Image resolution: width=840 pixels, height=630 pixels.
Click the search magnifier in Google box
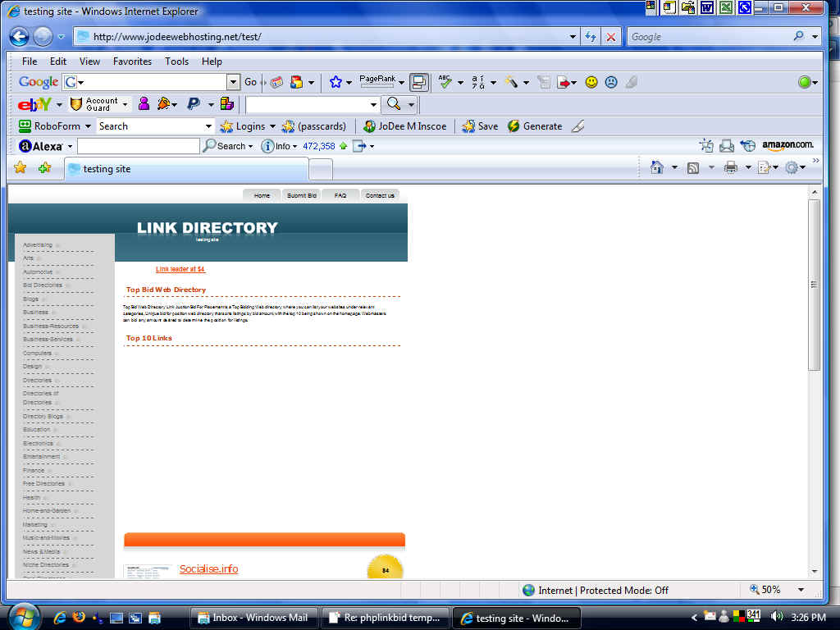(798, 36)
